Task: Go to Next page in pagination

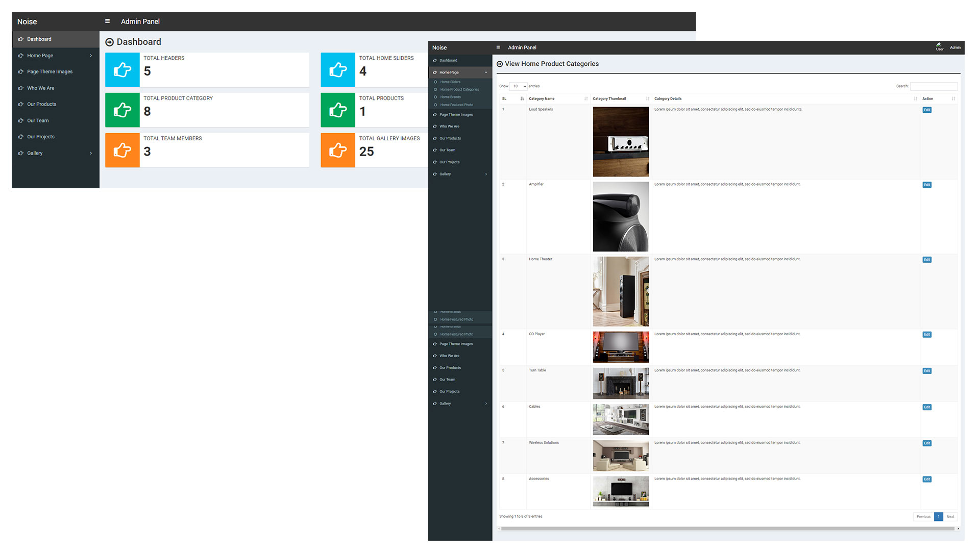Action: point(950,517)
